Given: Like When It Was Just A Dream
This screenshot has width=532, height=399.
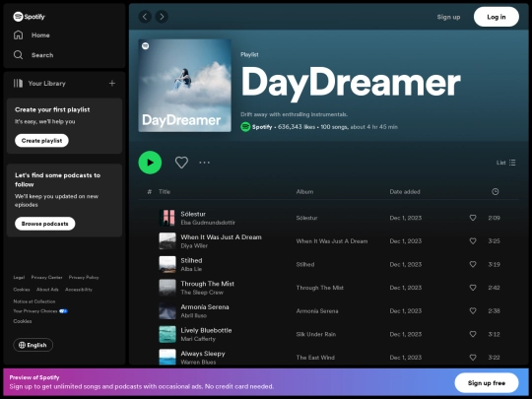Looking at the screenshot, I should click(473, 241).
